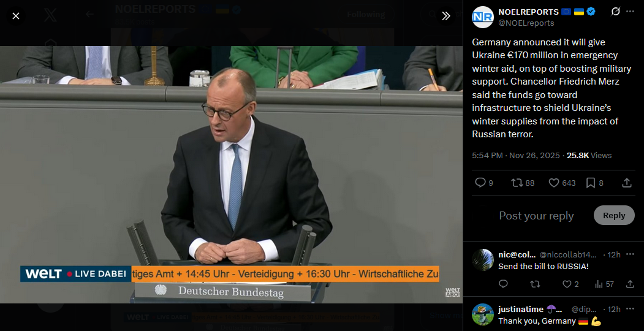
Task: Open nic@col commenter's avatar
Action: pos(483,259)
